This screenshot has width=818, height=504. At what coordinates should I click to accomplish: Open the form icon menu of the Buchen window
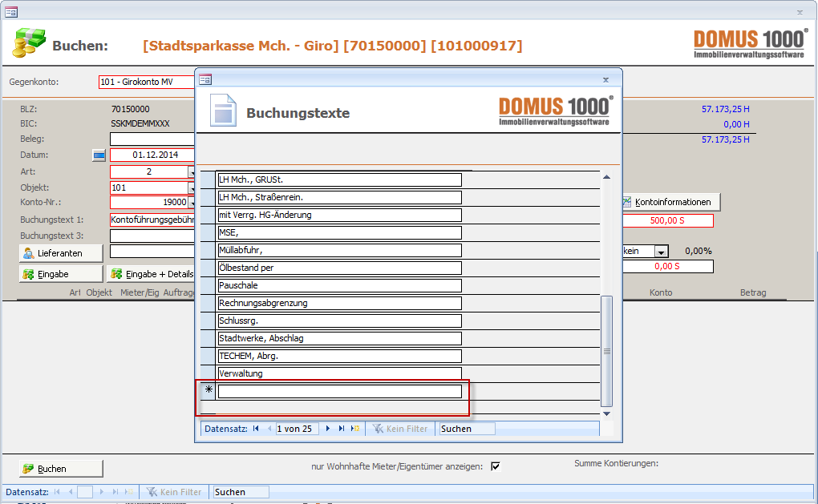[11, 11]
